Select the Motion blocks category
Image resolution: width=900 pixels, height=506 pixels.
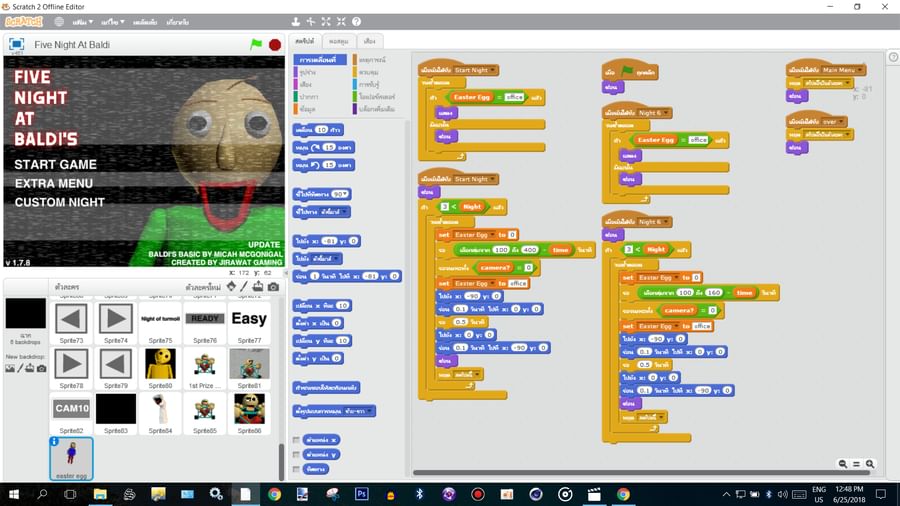click(x=320, y=60)
